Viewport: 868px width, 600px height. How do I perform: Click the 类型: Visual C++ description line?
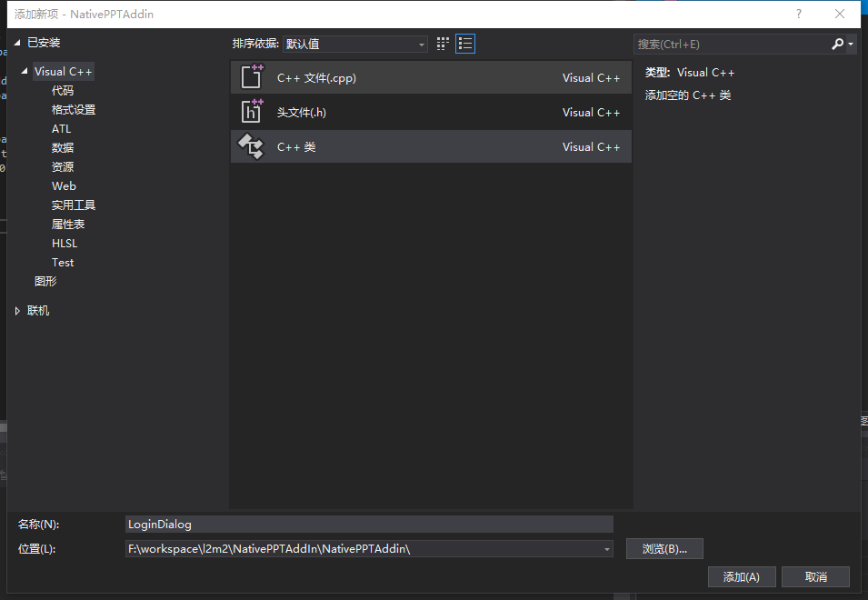click(690, 73)
